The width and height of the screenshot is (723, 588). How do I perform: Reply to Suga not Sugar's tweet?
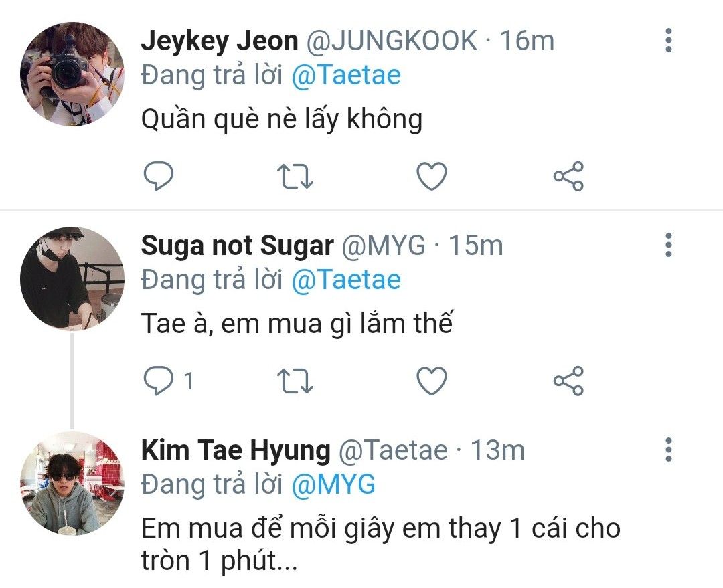point(159,381)
